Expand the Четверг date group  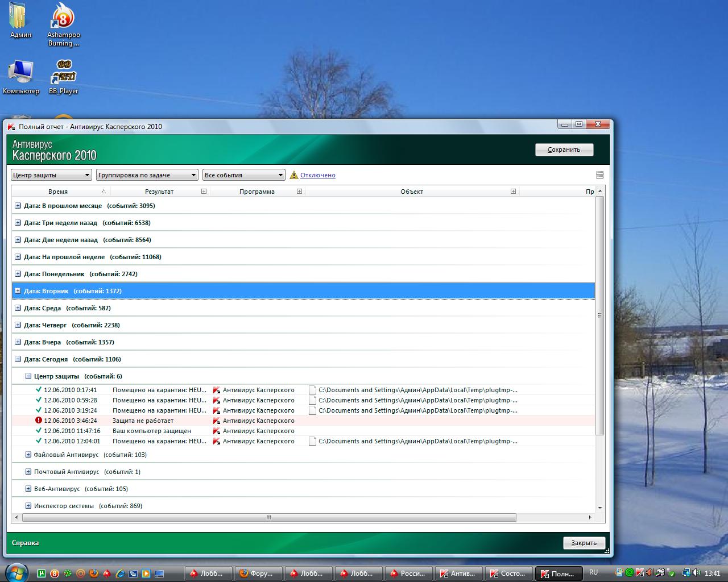pos(18,325)
